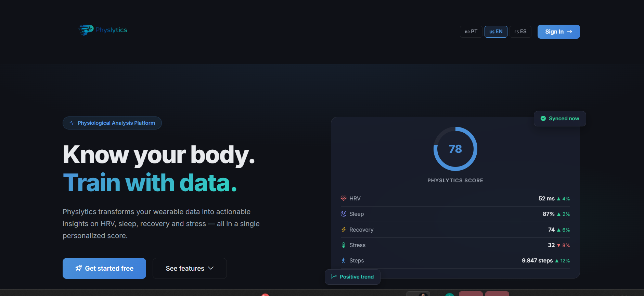Click the Physiological Analysis Platform badge
This screenshot has height=296, width=644.
112,123
